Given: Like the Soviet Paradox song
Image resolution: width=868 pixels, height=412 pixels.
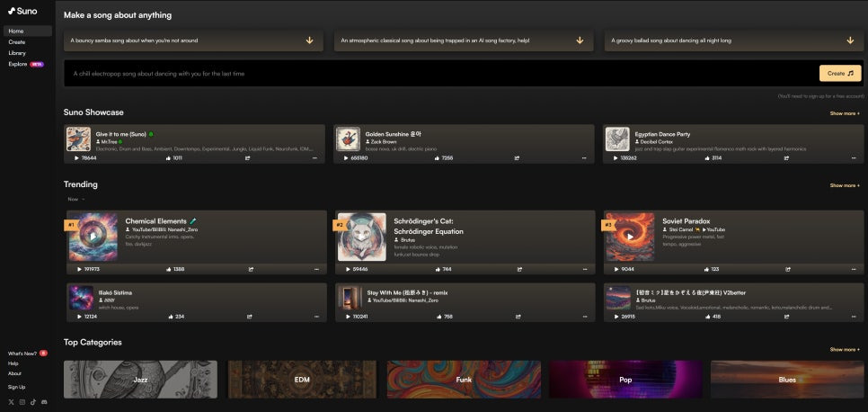Looking at the screenshot, I should pyautogui.click(x=706, y=270).
